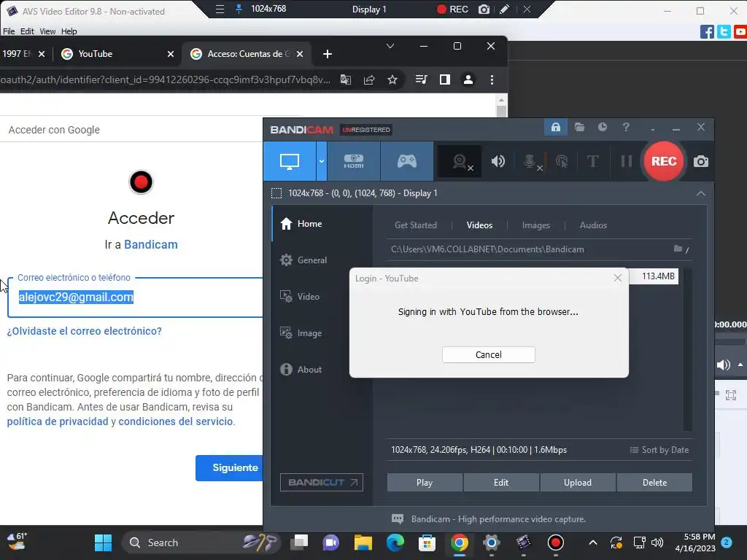The image size is (747, 560).
Task: Open File Explorer from taskbar
Action: [x=363, y=542]
